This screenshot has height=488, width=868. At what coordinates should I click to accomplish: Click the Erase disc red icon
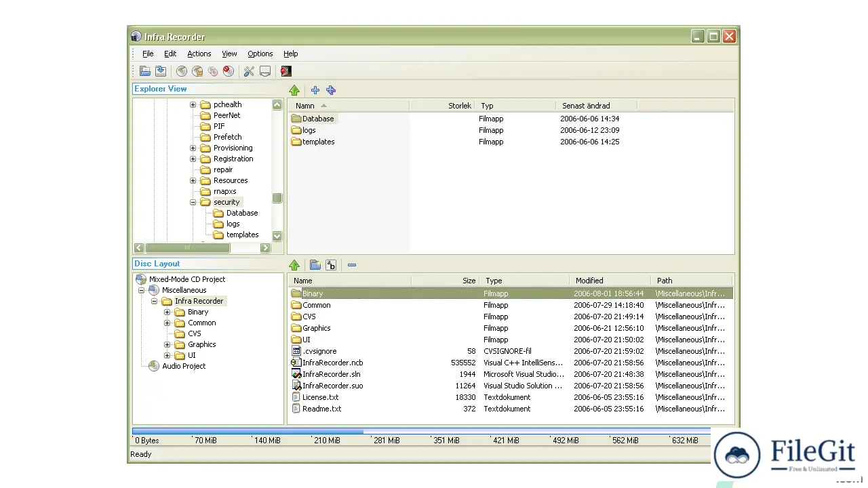tap(229, 71)
